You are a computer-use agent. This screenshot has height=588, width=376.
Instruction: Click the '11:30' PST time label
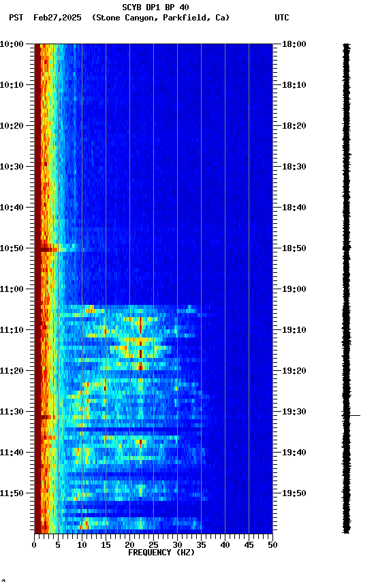pyautogui.click(x=12, y=412)
